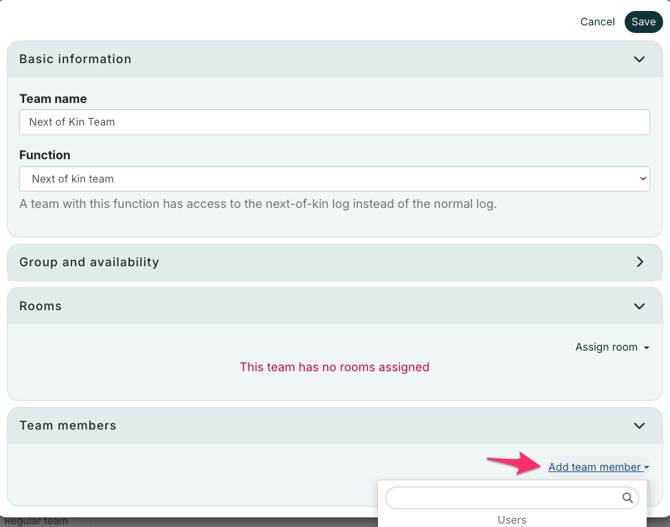
Task: Click the Rooms section header title
Action: [41, 306]
